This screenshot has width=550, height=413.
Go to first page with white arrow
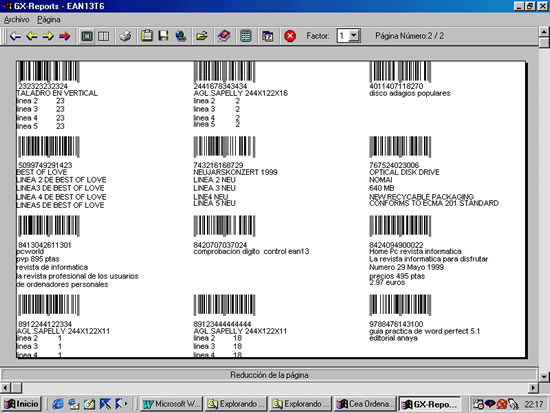click(15, 36)
